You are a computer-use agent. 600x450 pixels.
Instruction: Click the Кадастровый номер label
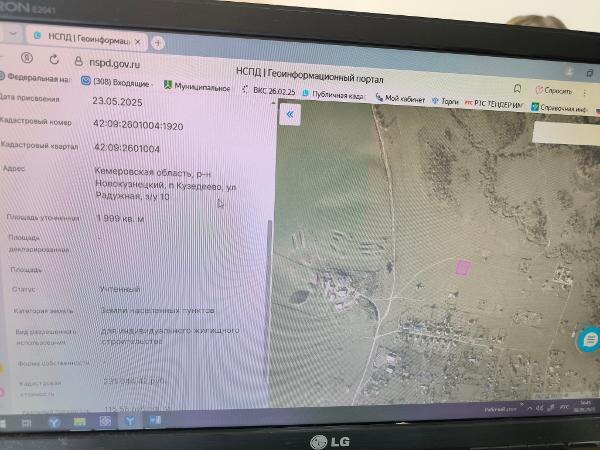[x=36, y=121]
